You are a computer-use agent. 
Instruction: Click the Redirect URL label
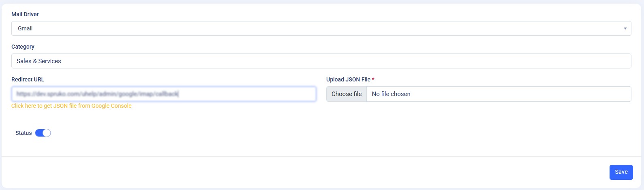pos(28,79)
